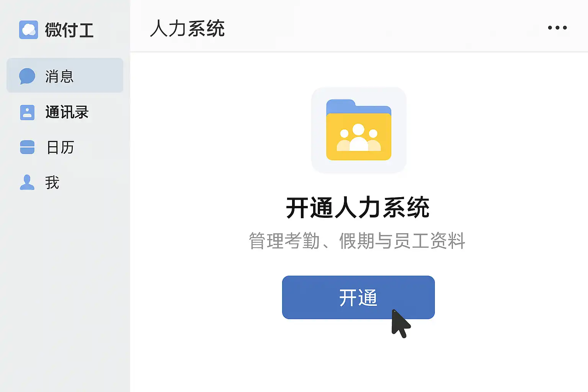This screenshot has height=392, width=588.
Task: Click the 人力系统 page title
Action: pos(187,29)
